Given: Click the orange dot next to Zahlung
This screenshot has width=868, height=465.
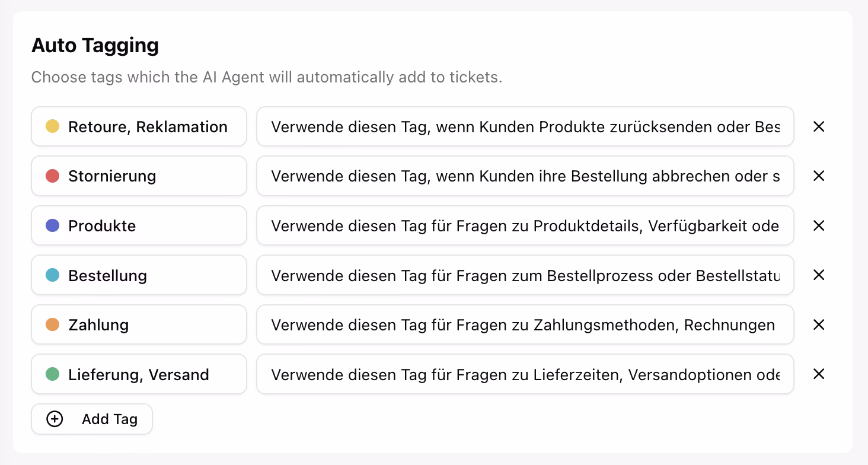Looking at the screenshot, I should [x=52, y=324].
